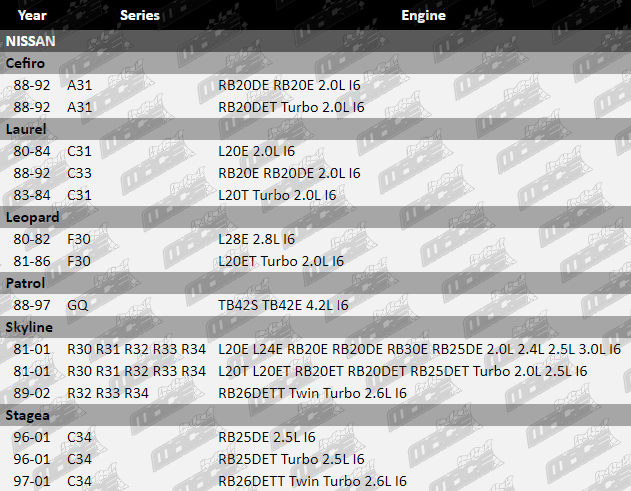Click series C33 in Laurel section
Image resolution: width=631 pixels, height=491 pixels.
(x=79, y=173)
